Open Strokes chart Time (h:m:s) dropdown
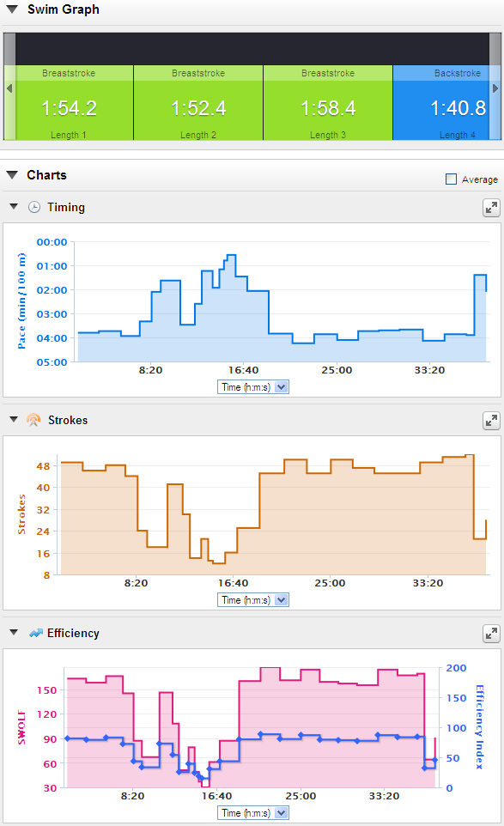This screenshot has height=826, width=504. tap(253, 600)
